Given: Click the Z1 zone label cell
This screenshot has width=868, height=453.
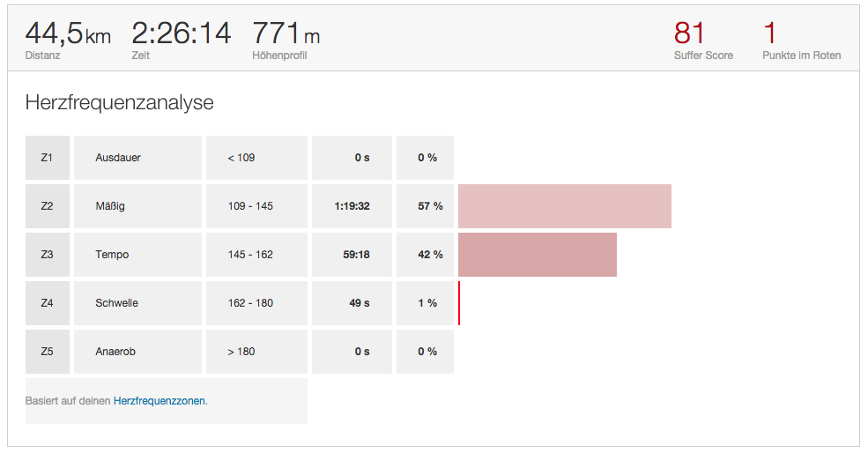Looking at the screenshot, I should [48, 158].
